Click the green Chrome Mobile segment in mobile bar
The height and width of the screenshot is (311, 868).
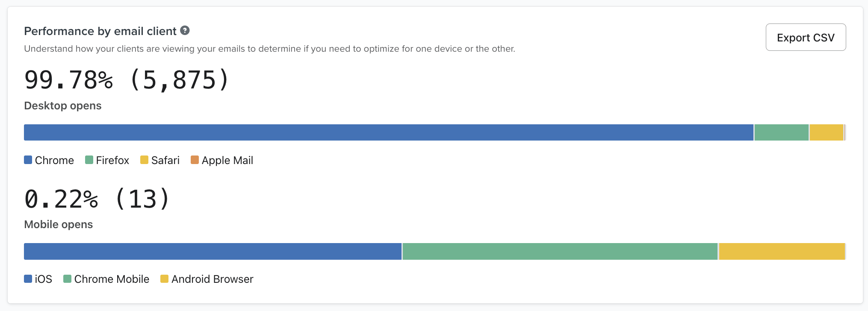(560, 251)
